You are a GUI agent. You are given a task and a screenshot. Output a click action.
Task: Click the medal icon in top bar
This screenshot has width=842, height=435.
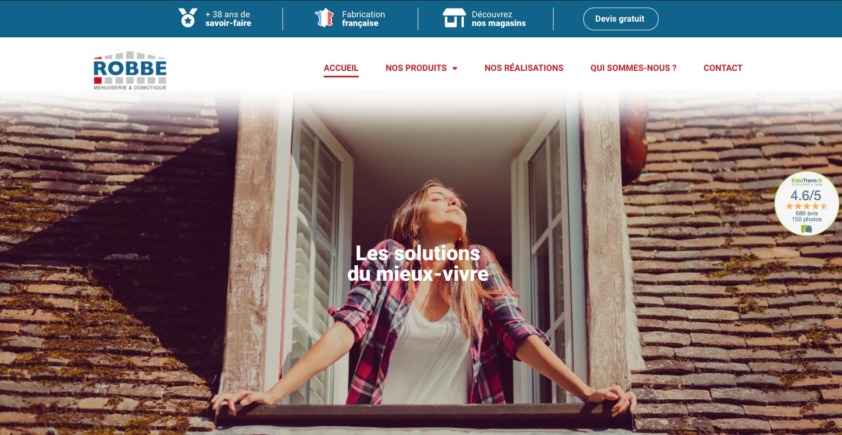(188, 18)
